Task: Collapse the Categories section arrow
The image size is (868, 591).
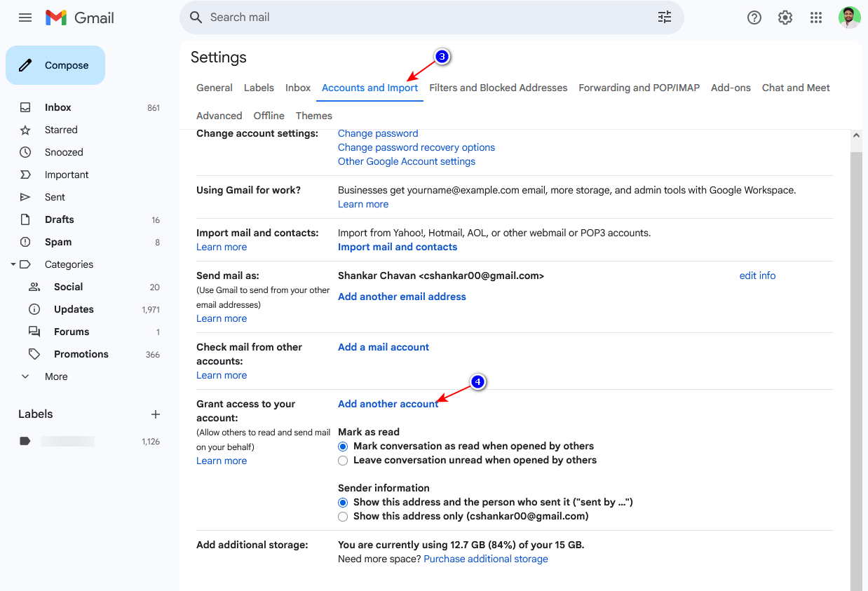Action: tap(13, 264)
